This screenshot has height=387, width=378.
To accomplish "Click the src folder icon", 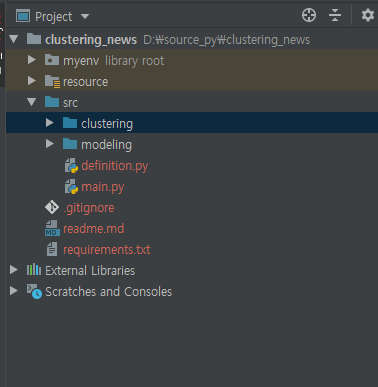I will pos(52,102).
